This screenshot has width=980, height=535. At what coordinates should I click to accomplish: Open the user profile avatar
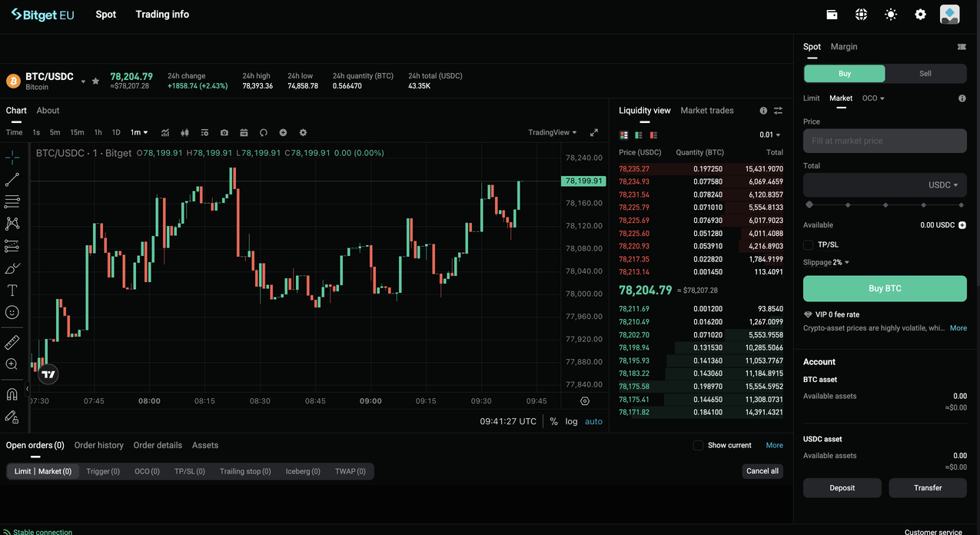(950, 15)
